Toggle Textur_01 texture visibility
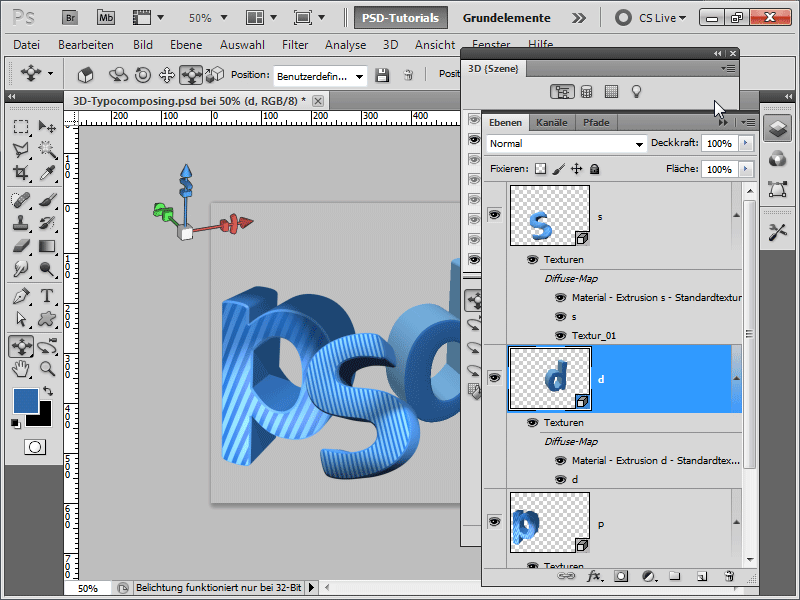 click(560, 336)
